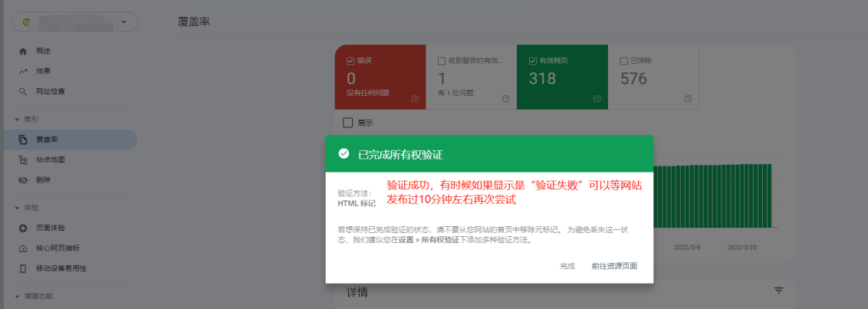The image size is (868, 309).
Task: Click the 概述 home icon in sidebar
Action: pyautogui.click(x=22, y=51)
